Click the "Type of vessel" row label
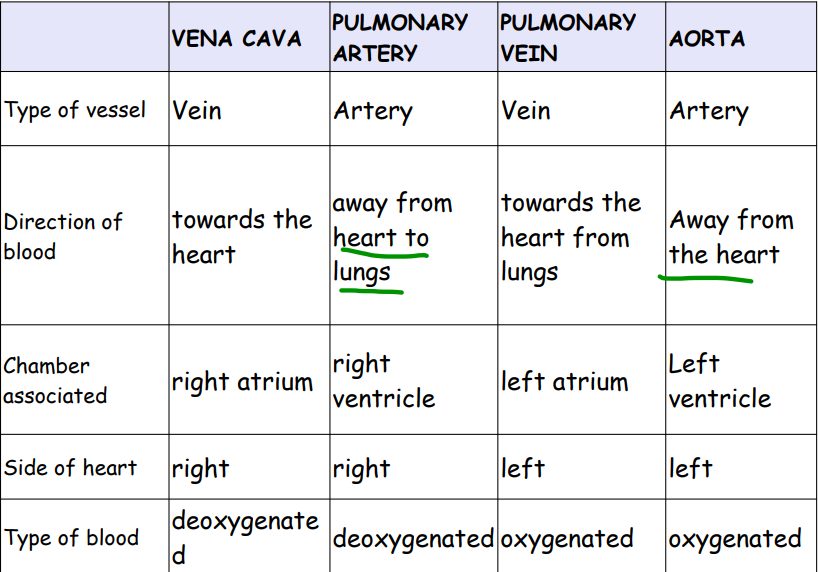 pyautogui.click(x=75, y=110)
